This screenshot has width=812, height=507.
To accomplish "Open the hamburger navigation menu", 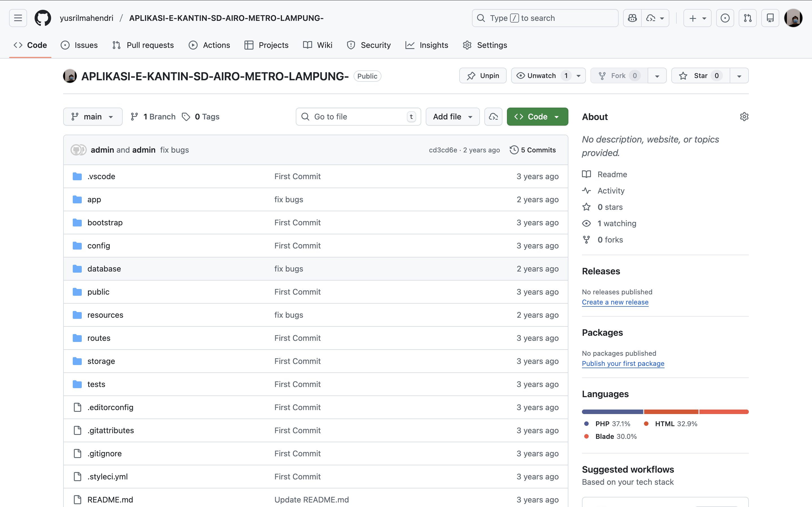I will [18, 18].
